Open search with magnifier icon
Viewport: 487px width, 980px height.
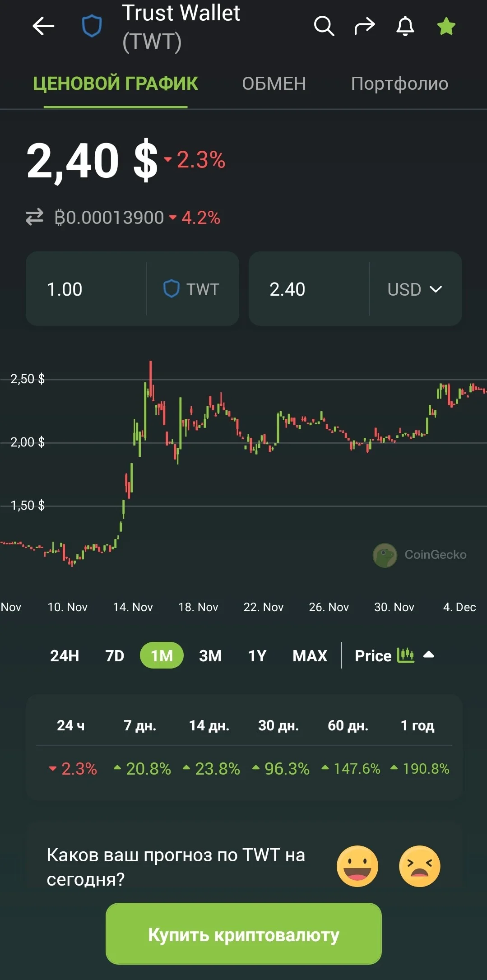click(324, 26)
